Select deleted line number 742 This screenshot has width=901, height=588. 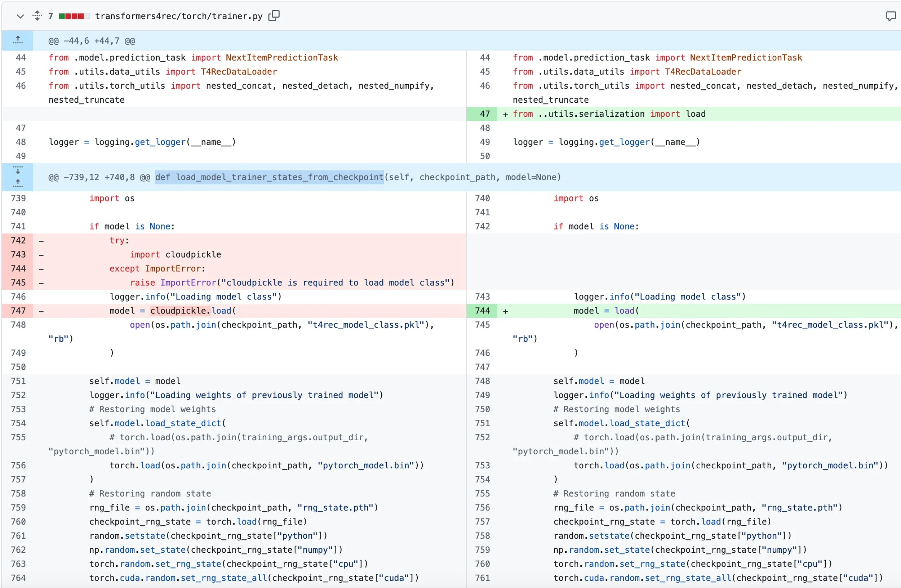point(18,240)
